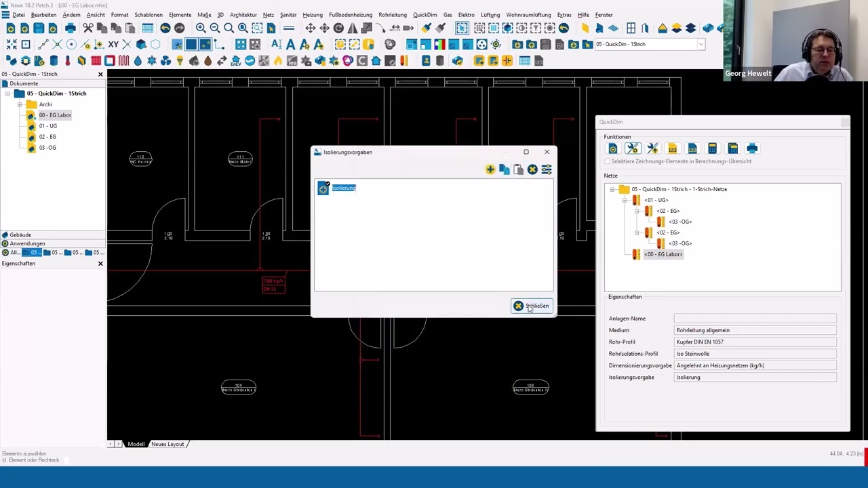Image resolution: width=868 pixels, height=488 pixels.
Task: Click the Anlagen-Name input field
Action: (755, 319)
